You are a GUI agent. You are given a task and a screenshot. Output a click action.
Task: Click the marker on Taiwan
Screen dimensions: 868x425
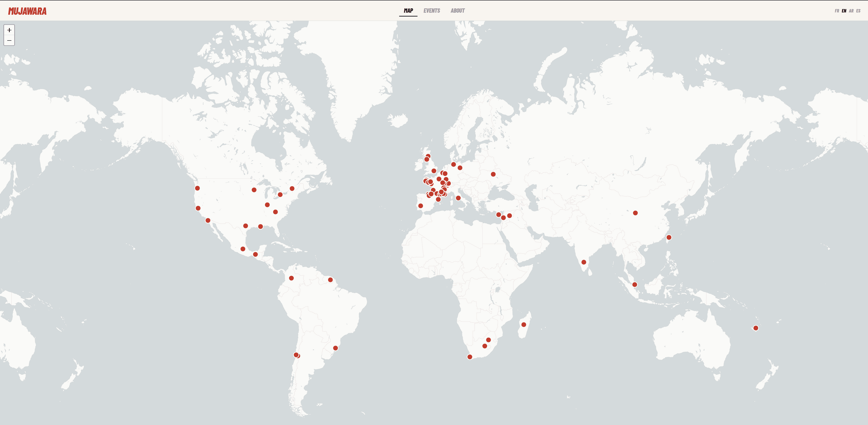pyautogui.click(x=669, y=237)
